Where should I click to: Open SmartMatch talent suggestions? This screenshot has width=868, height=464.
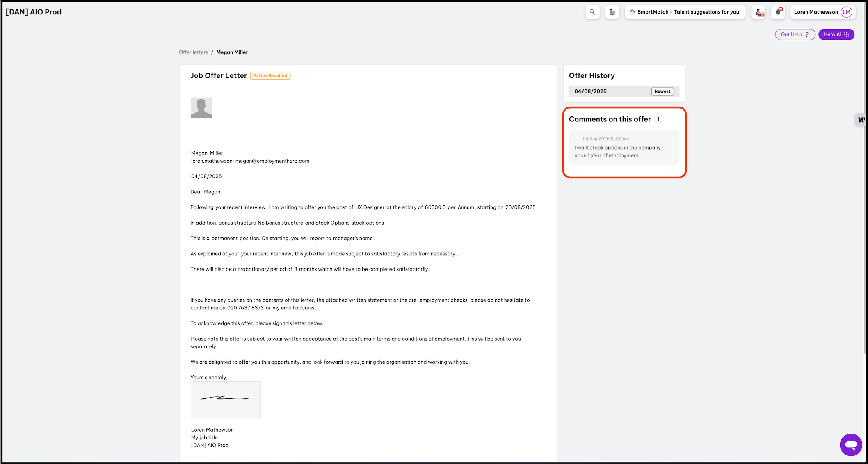[685, 12]
